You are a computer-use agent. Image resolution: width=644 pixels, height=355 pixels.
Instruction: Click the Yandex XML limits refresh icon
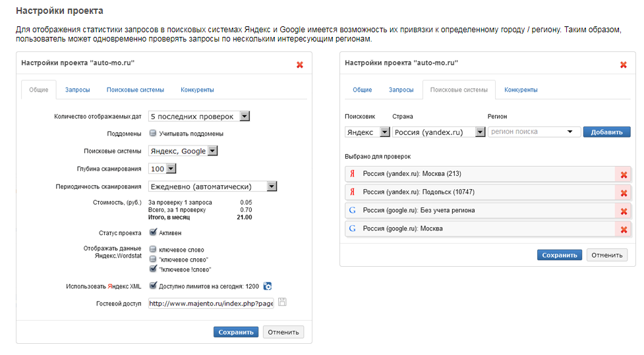point(268,286)
